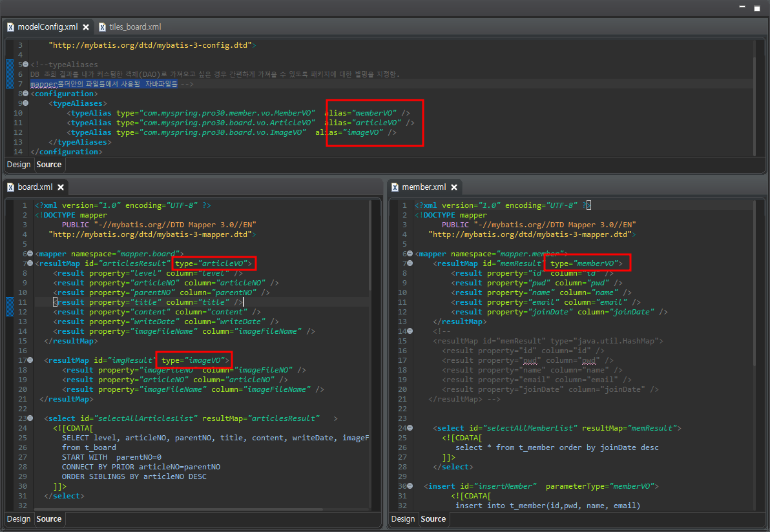Viewport: 770px width, 532px height.
Task: Click "ORDER SIBLINGS BY articleNO DESC" line
Action: (x=134, y=476)
